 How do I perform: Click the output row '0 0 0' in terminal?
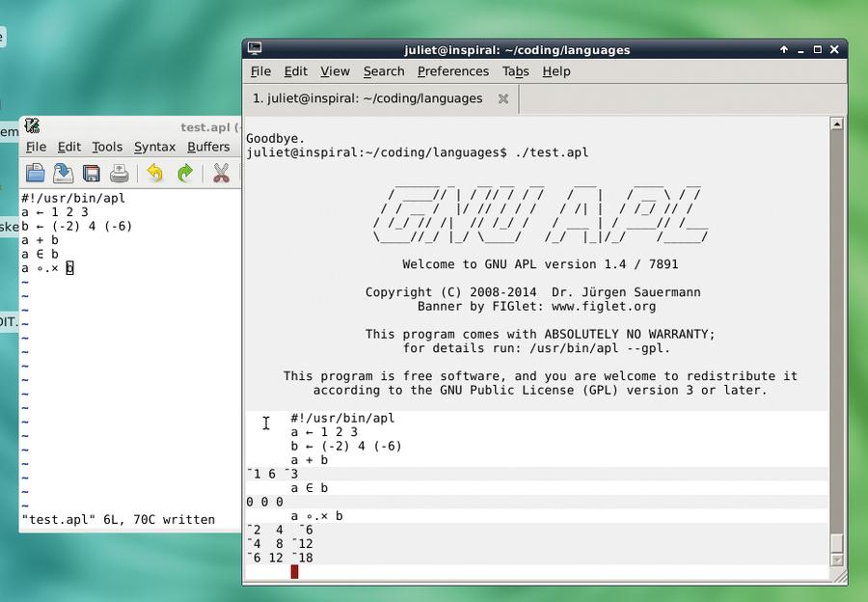[x=264, y=502]
